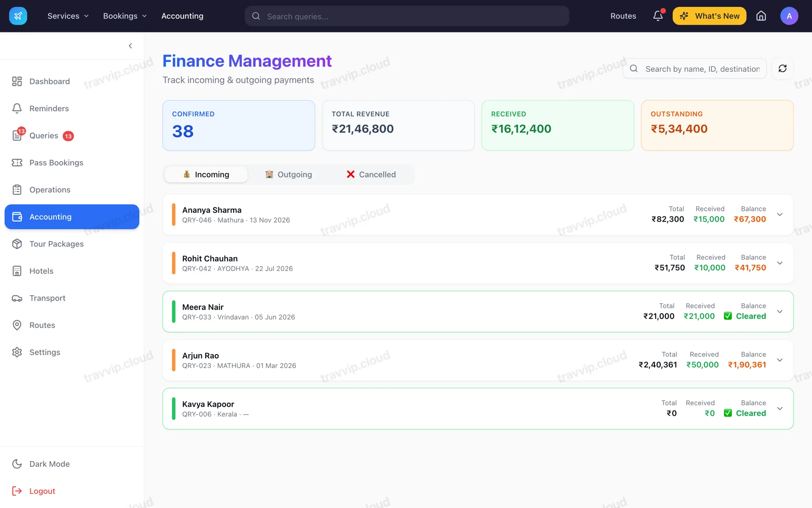Click Search by name, ID, destination field
The image size is (812, 508).
(695, 69)
